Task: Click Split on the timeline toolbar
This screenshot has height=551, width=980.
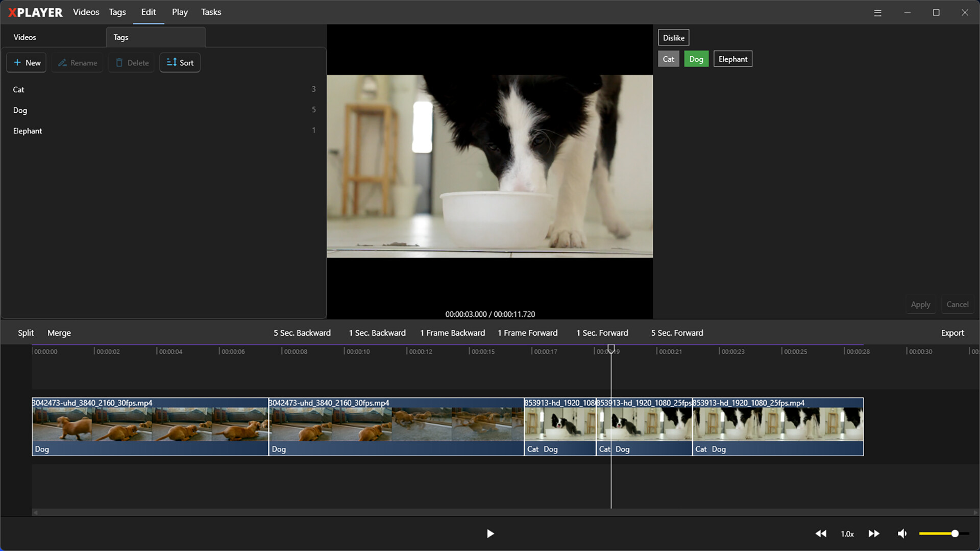Action: [26, 333]
